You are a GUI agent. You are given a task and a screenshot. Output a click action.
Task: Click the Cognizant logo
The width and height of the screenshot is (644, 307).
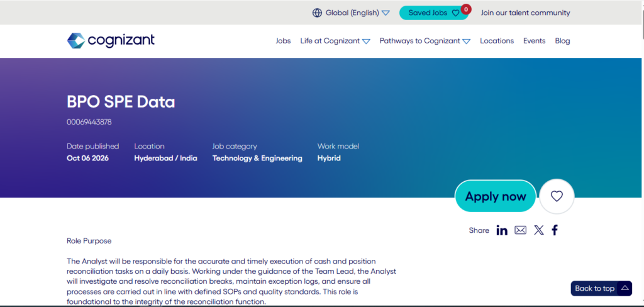(x=111, y=41)
